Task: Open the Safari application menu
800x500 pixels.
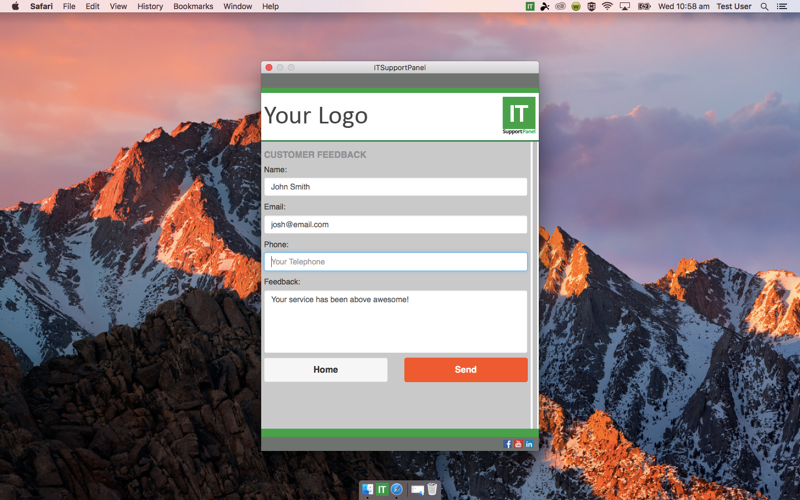Action: pyautogui.click(x=41, y=6)
